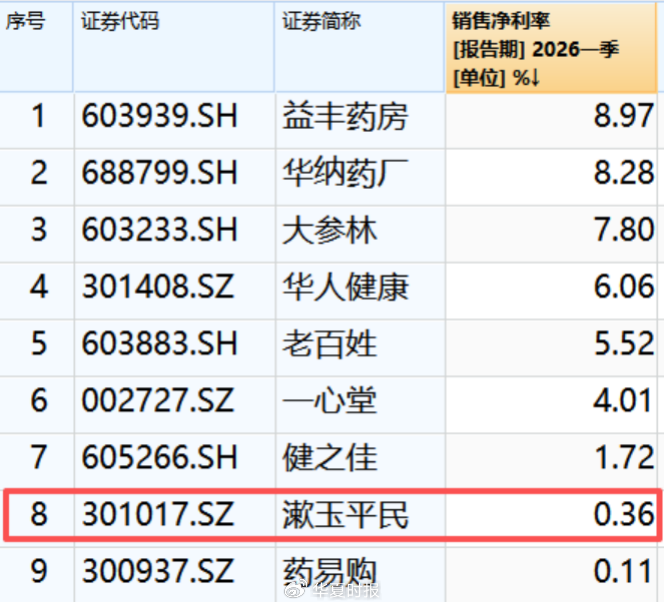Image resolution: width=668 pixels, height=606 pixels.
Task: Select code cell 605266.SH
Action: point(175,462)
